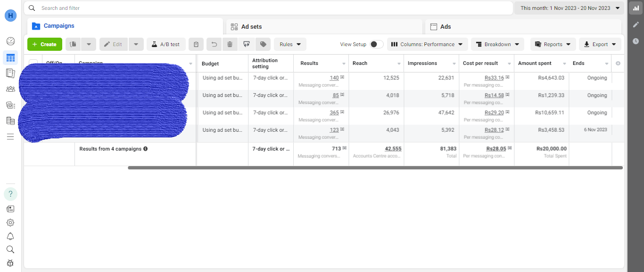Click the tag icon in toolbar
The image size is (644, 272).
pos(263,44)
